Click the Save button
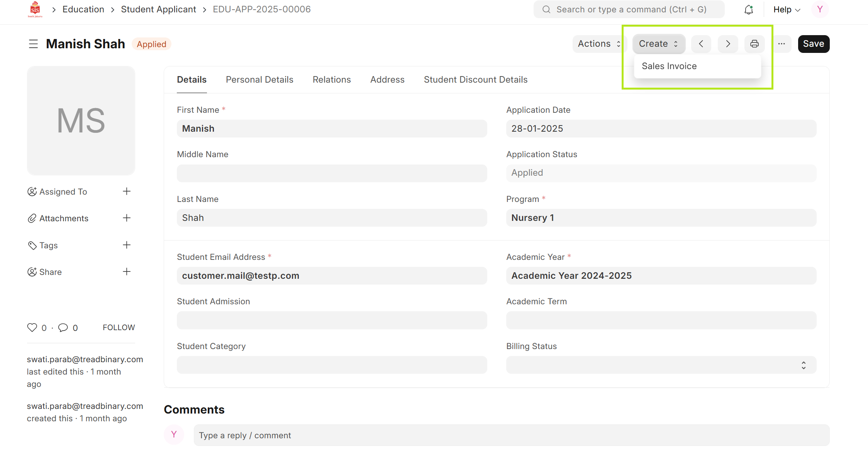The height and width of the screenshot is (451, 868). point(814,44)
